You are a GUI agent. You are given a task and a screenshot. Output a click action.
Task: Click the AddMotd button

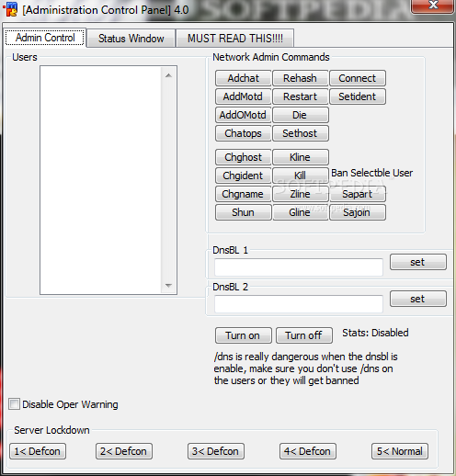coord(244,96)
